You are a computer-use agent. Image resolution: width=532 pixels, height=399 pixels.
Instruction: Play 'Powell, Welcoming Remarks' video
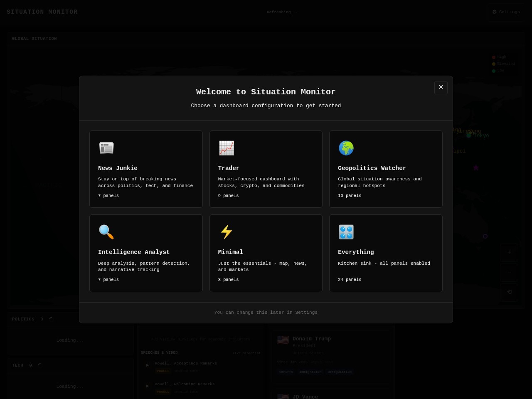coord(148,386)
